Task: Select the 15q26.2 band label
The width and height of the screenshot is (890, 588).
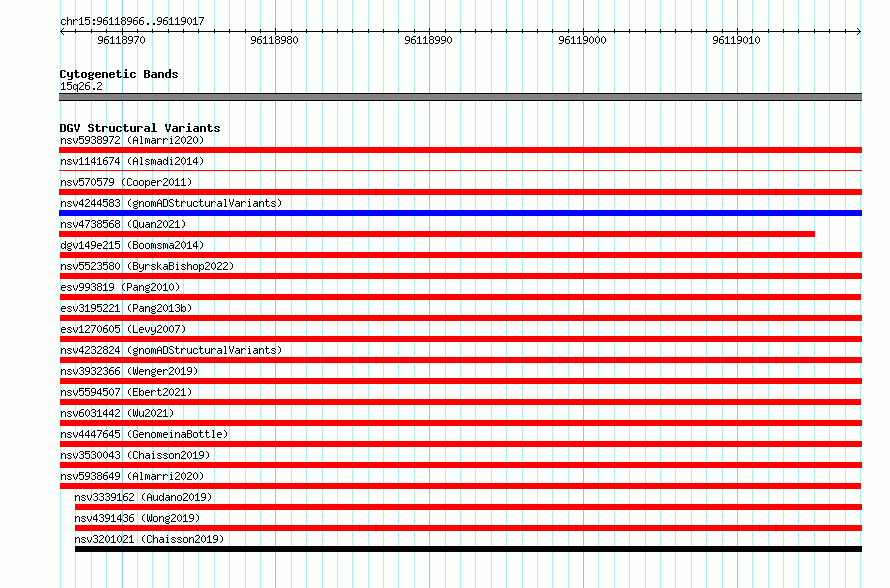Action: [x=81, y=86]
